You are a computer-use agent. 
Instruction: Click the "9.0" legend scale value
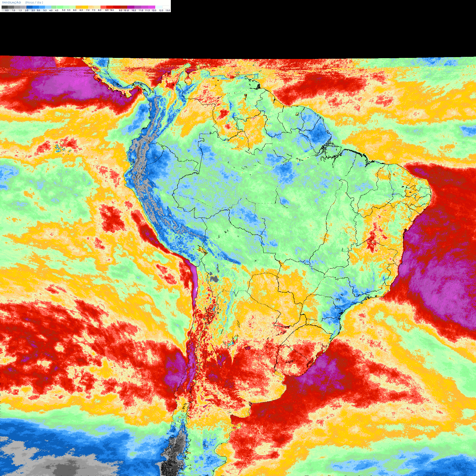pyautogui.click(x=112, y=10)
